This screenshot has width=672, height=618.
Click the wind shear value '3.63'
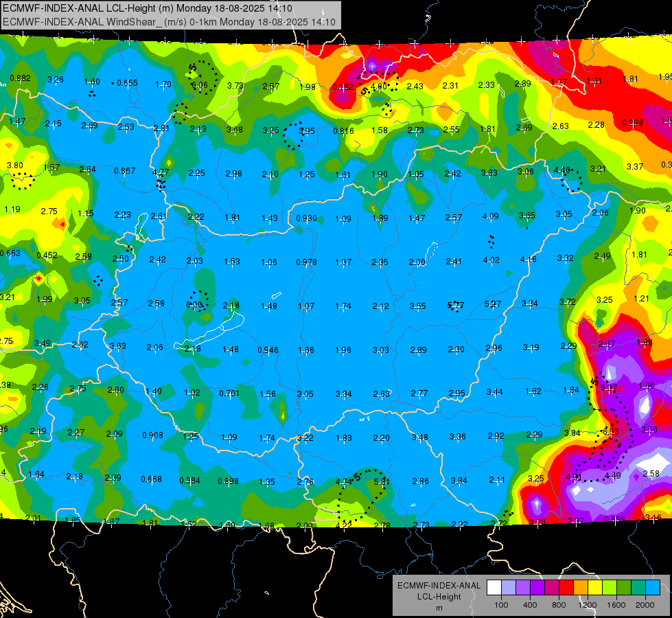pyautogui.click(x=118, y=345)
